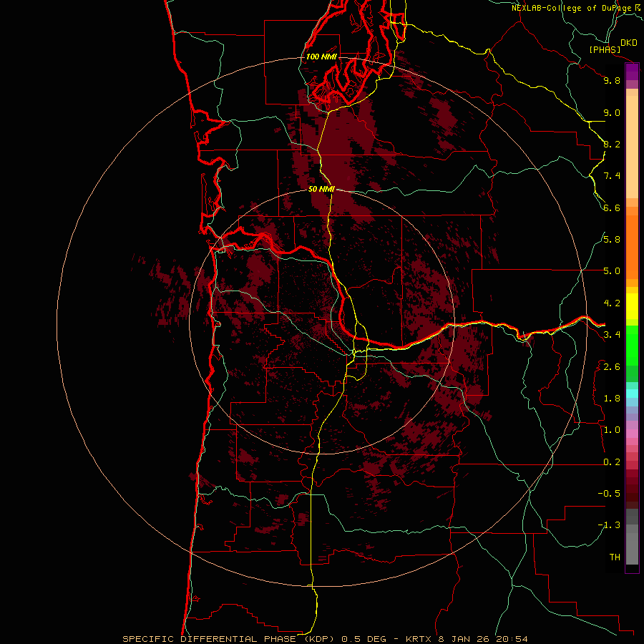This screenshot has width=644, height=644.
Task: Click the 50 NMI range ring label
Action: click(x=321, y=189)
